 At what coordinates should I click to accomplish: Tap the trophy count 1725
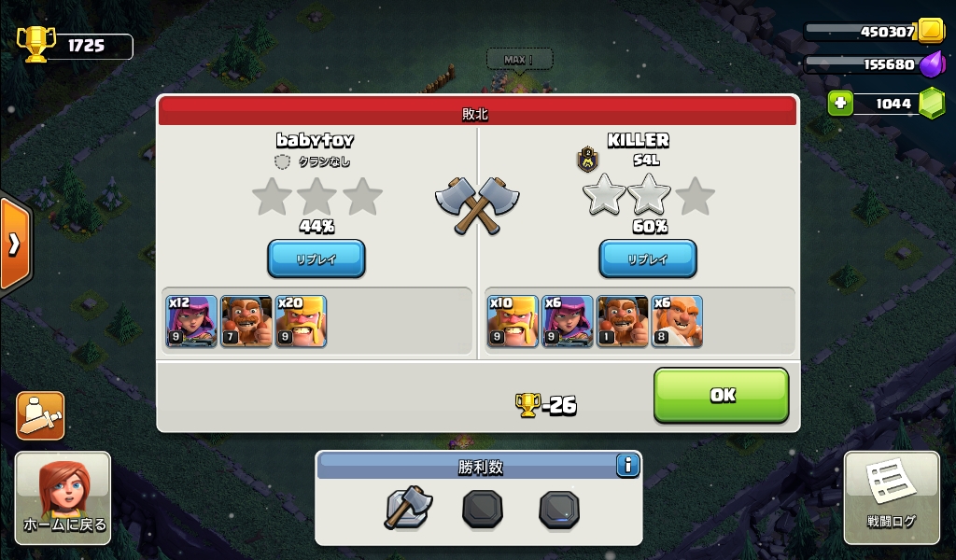[77, 45]
